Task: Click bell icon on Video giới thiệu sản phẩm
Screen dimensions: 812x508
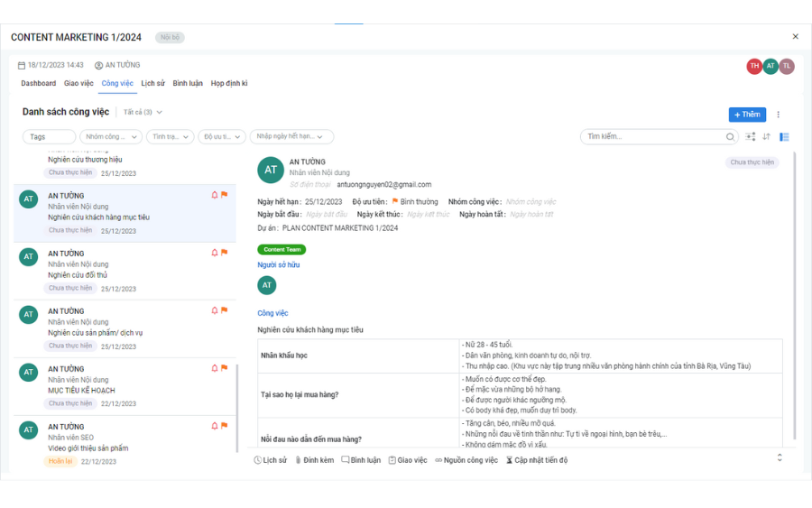Action: 215,426
